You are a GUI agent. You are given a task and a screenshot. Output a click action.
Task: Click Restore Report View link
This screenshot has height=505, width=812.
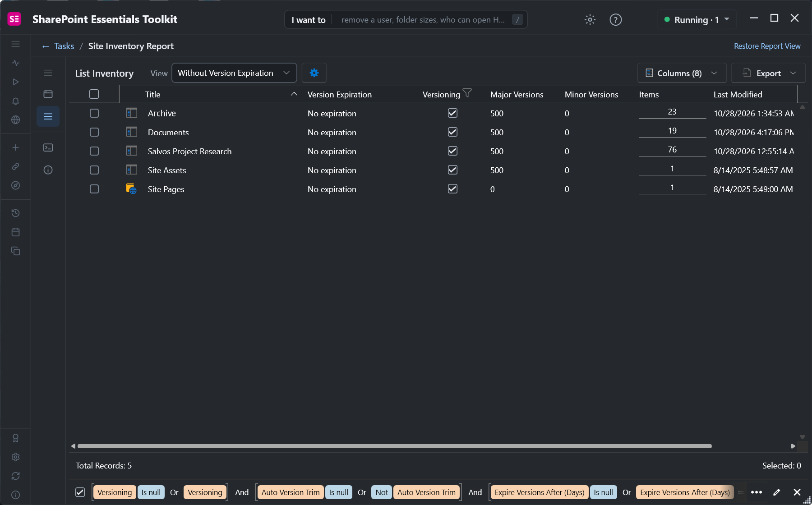coord(767,46)
